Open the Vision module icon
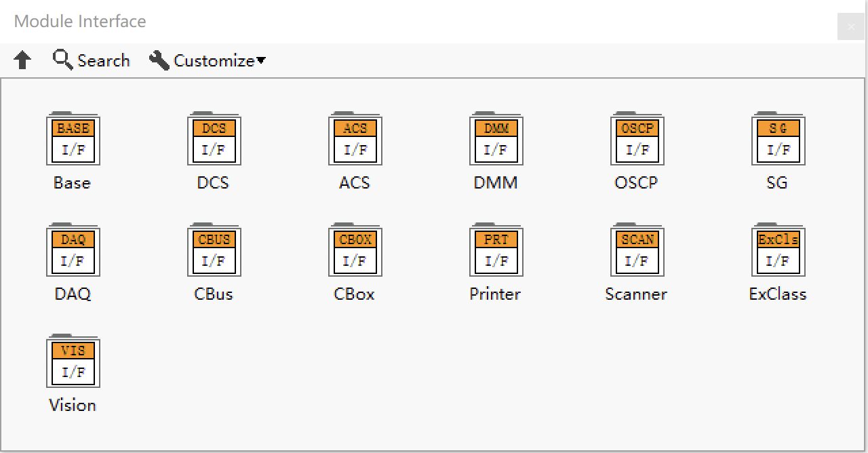The height and width of the screenshot is (453, 868). coord(73,362)
